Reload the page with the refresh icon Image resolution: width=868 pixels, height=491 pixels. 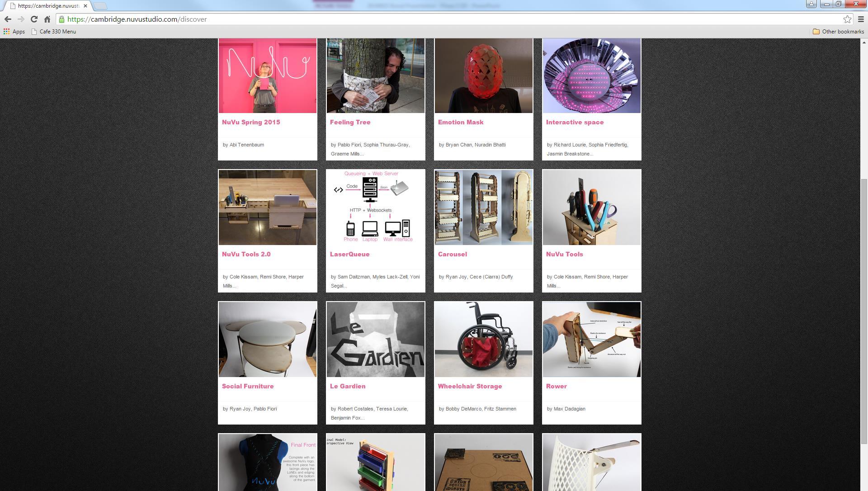[x=34, y=19]
